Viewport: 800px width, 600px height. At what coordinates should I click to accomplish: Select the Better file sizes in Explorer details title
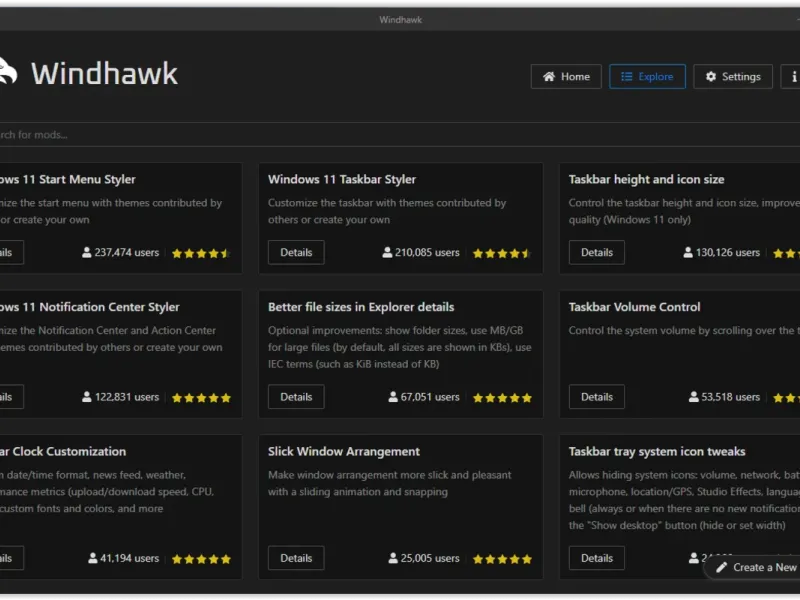[x=361, y=307]
